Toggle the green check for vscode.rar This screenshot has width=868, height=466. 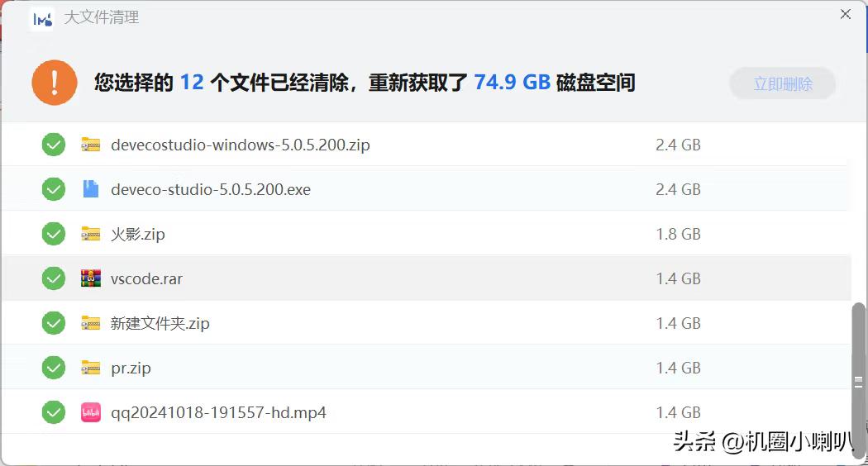click(54, 278)
